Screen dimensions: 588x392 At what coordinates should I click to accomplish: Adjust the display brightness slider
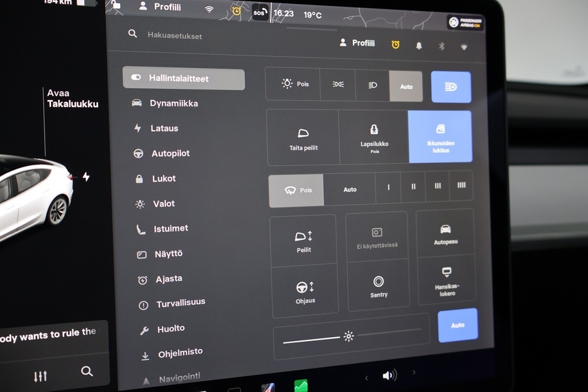pos(349,336)
